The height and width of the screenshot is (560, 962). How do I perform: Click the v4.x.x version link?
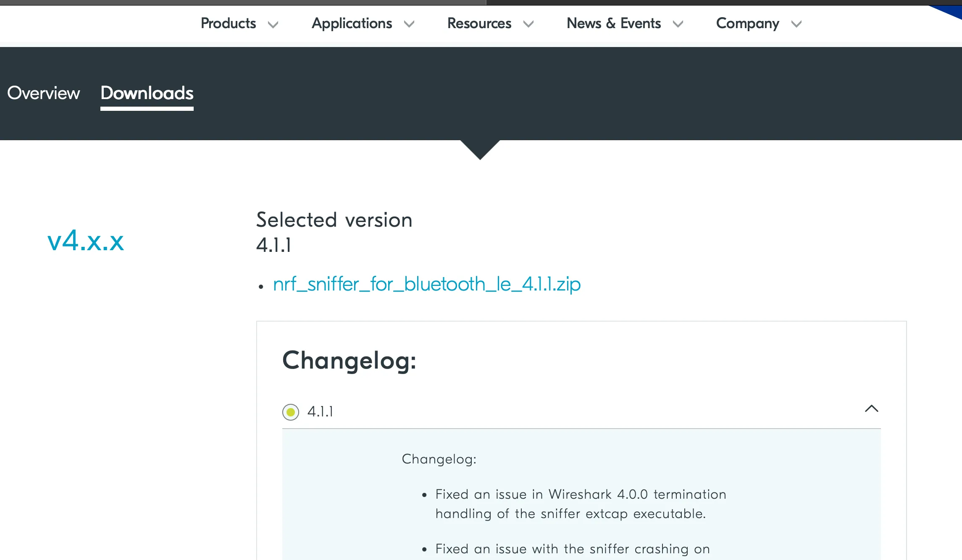[86, 241]
